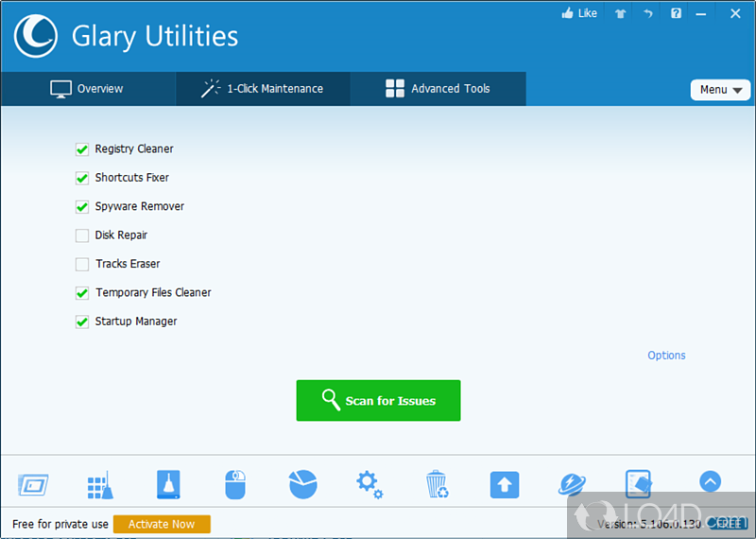The image size is (756, 539).
Task: Click the Scan for Issues button
Action: coord(378,400)
